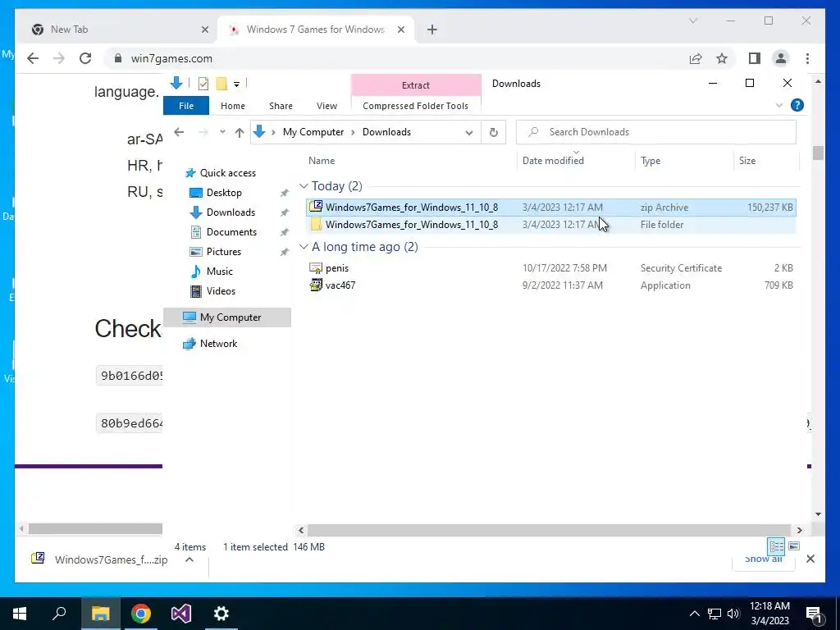Collapse the A long time ago group

click(304, 246)
